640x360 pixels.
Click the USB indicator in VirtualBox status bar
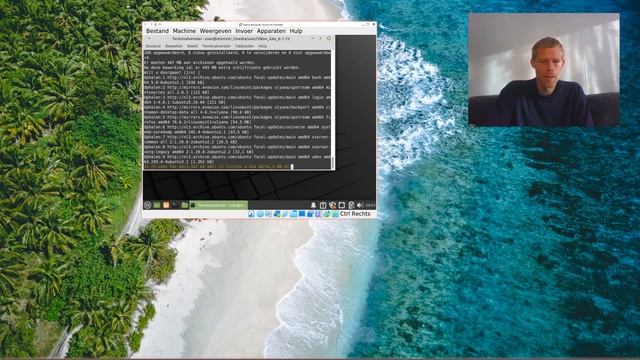[x=285, y=213]
